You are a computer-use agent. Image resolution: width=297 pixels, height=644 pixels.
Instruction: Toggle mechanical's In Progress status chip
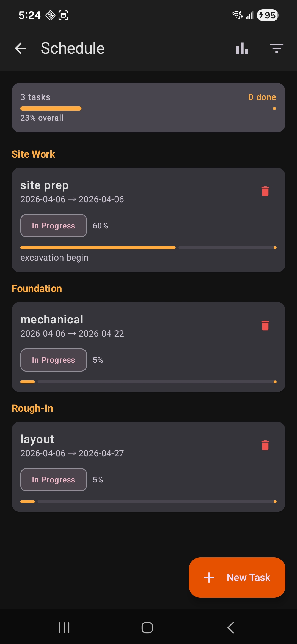53,360
